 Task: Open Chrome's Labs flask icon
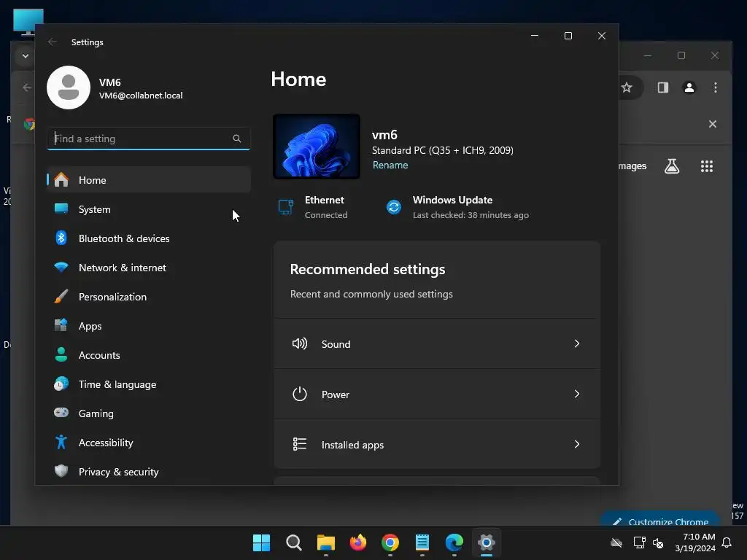pos(672,166)
